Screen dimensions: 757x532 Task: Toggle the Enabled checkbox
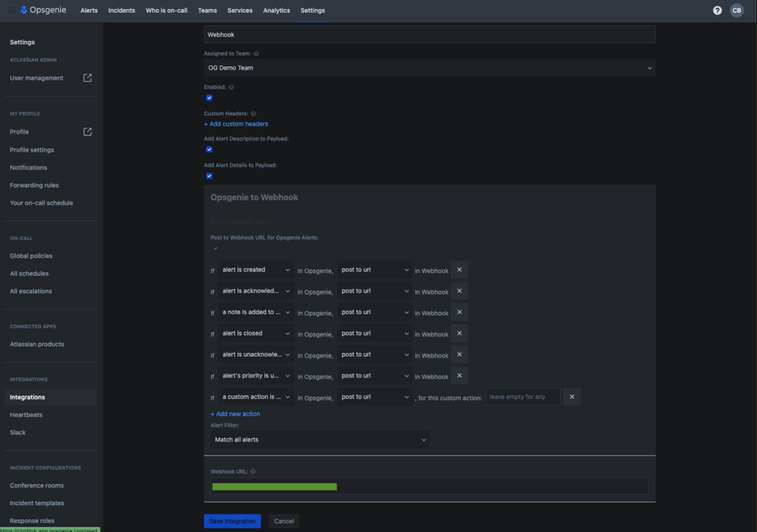(209, 98)
